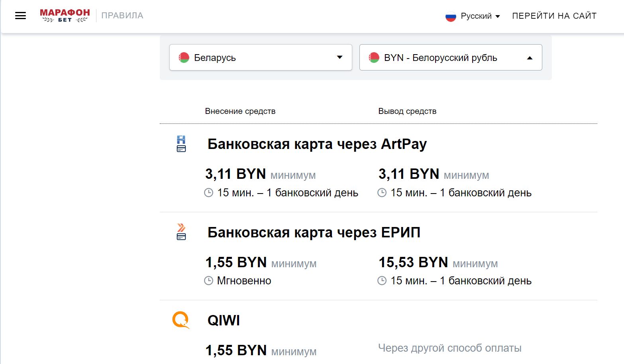Click ArtPay withdrawal minimum 3,11 BYN

coord(434,174)
